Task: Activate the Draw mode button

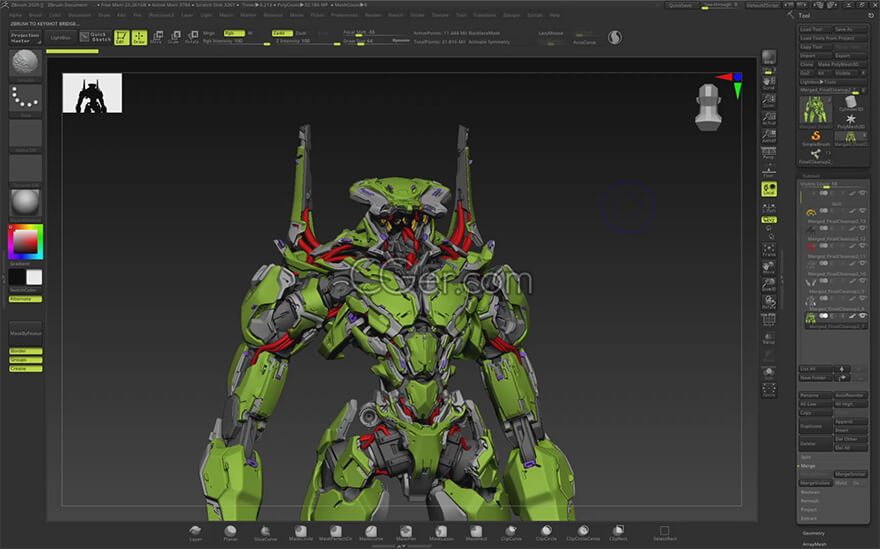Action: (139, 38)
